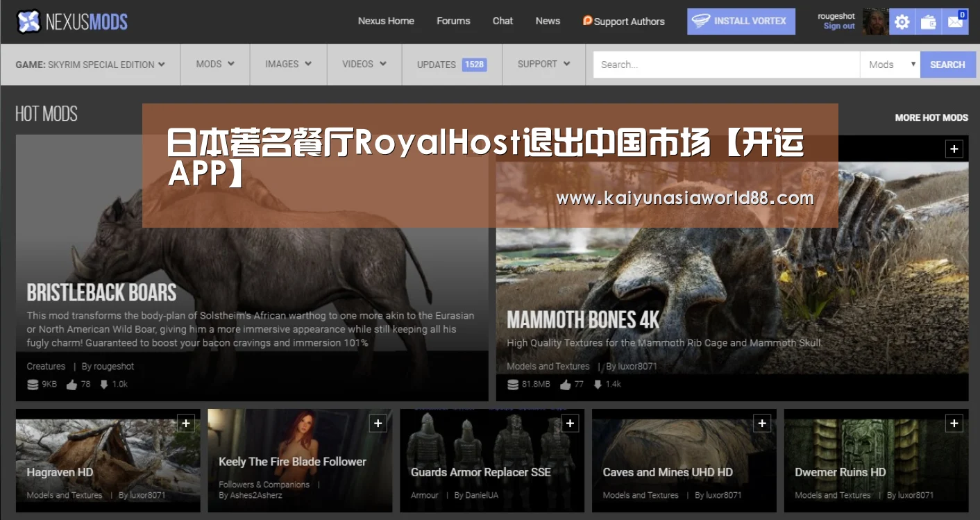Expand the Videos menu dropdown
Screen dimensions: 980x520
click(x=364, y=64)
